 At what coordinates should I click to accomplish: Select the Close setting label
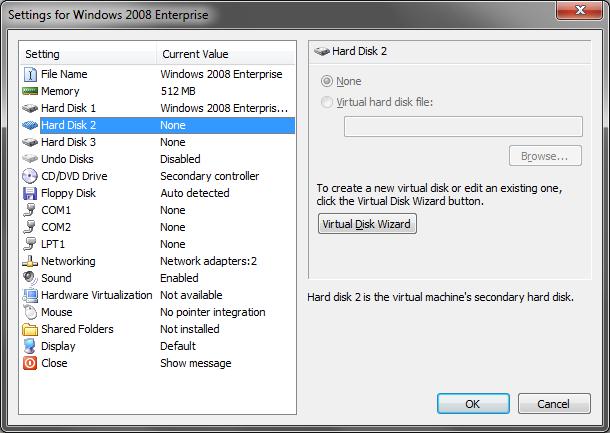tap(54, 363)
